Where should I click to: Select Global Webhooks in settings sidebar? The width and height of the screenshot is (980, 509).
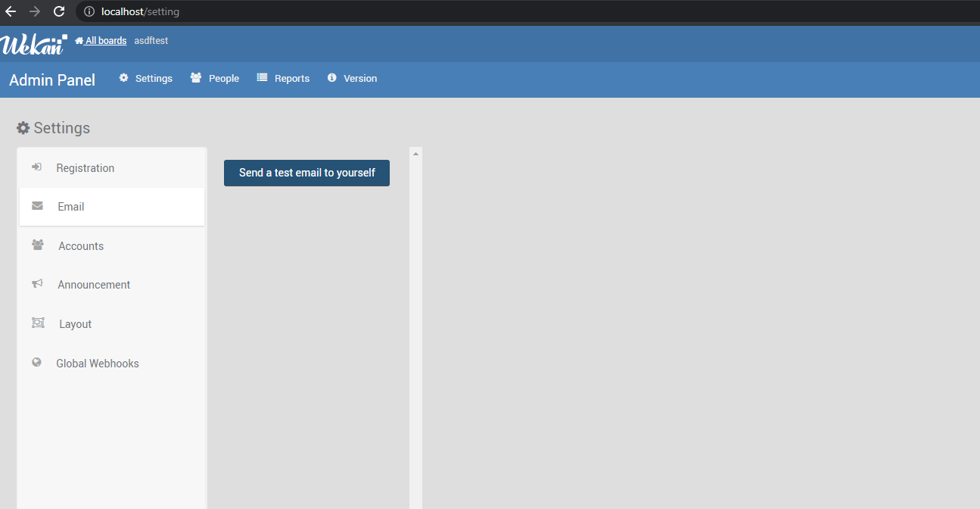[x=112, y=364]
